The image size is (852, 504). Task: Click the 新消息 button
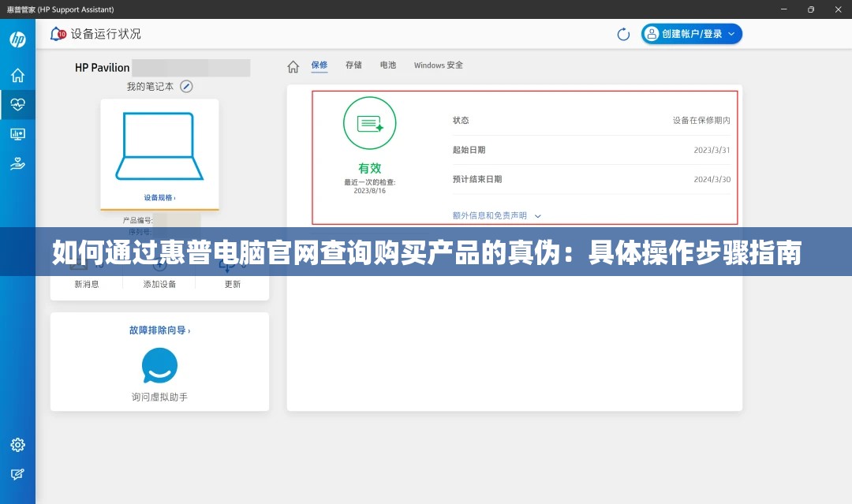coord(87,284)
